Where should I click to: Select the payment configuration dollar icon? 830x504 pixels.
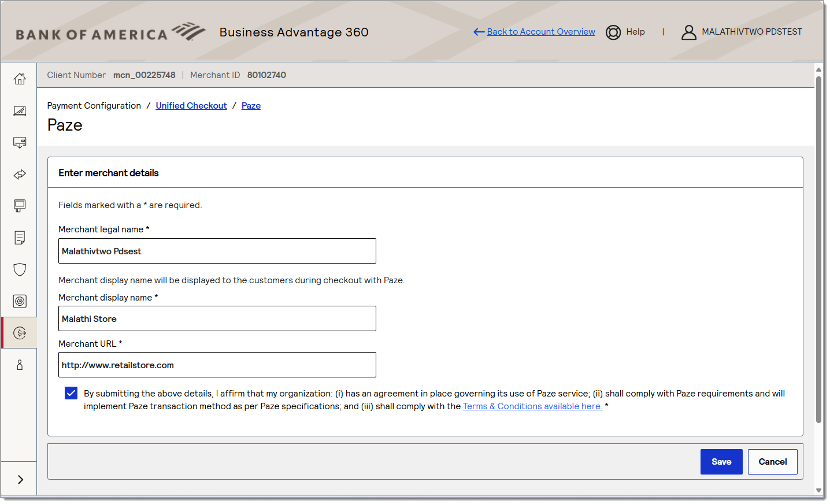(x=20, y=333)
